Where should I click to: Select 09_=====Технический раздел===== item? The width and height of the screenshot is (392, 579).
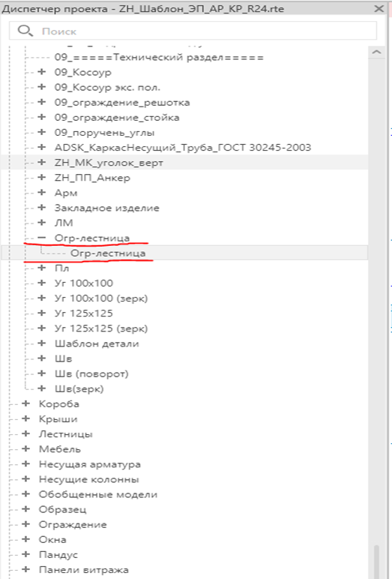(x=159, y=57)
